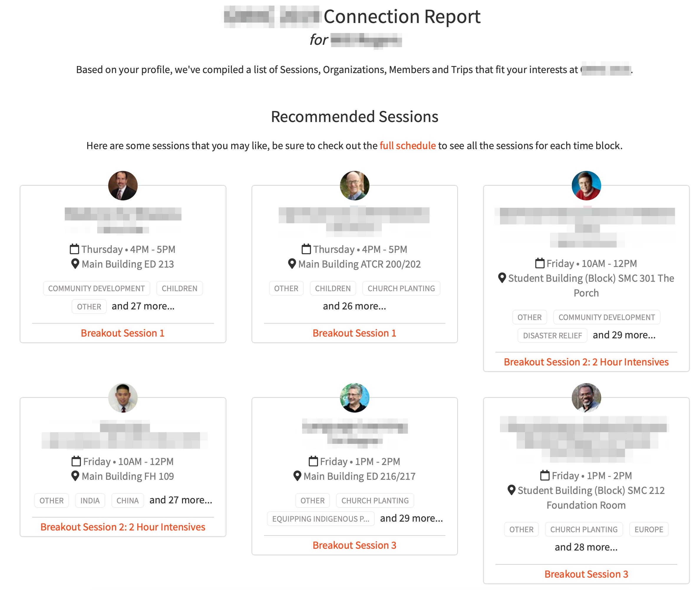Click the location pin next to SMC 301 The Porch
The height and width of the screenshot is (590, 700).
[x=502, y=278]
